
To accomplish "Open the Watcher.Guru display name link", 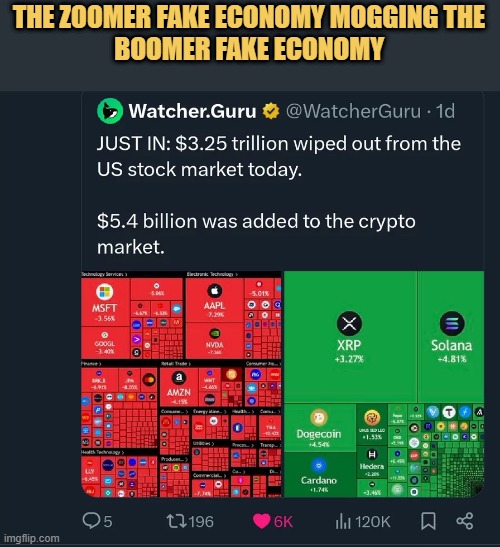I will (192, 111).
